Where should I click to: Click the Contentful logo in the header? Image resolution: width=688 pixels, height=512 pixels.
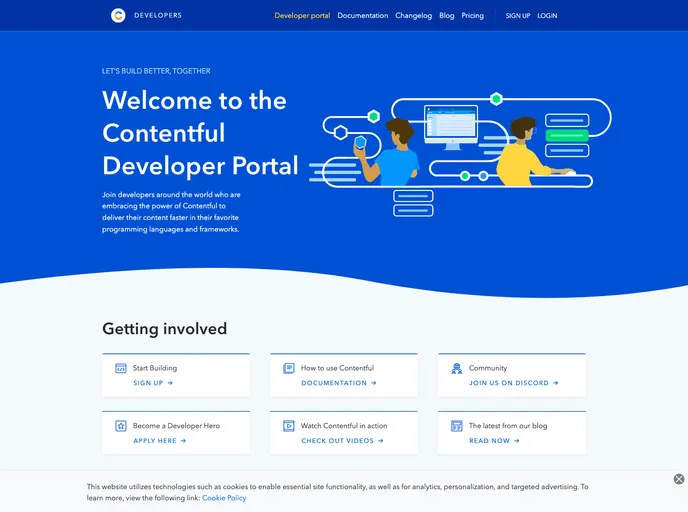pyautogui.click(x=118, y=15)
